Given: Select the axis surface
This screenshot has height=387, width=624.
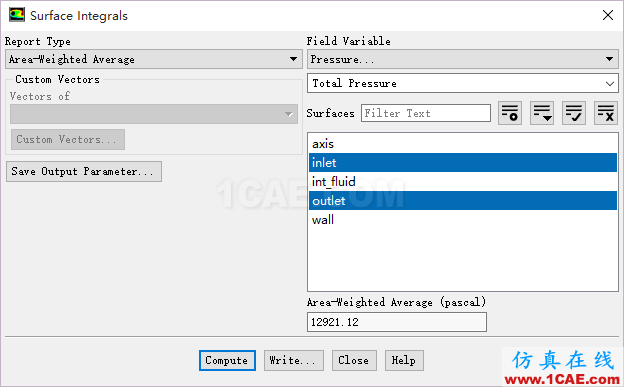Looking at the screenshot, I should tap(463, 144).
